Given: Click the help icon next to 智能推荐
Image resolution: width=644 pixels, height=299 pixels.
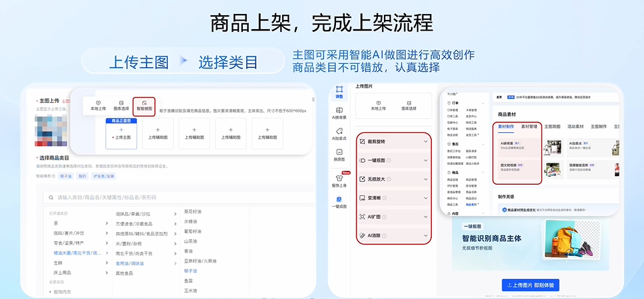Looking at the screenshot, I should coord(55,176).
